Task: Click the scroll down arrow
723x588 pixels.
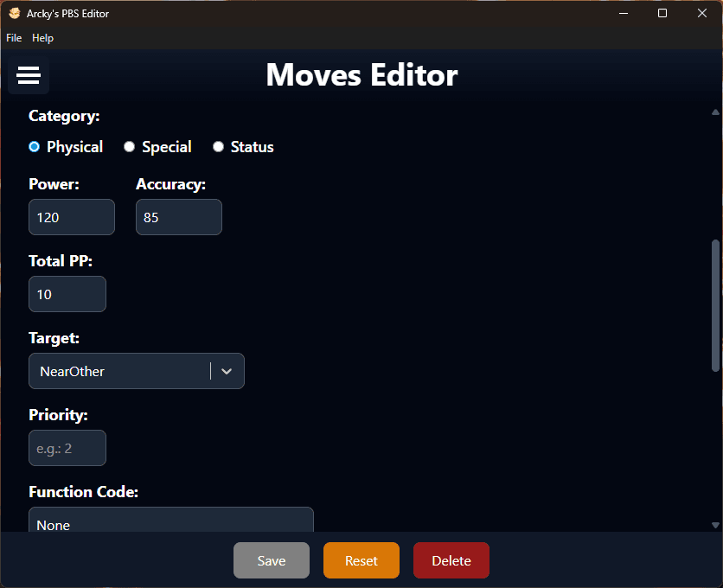Action: pyautogui.click(x=715, y=525)
